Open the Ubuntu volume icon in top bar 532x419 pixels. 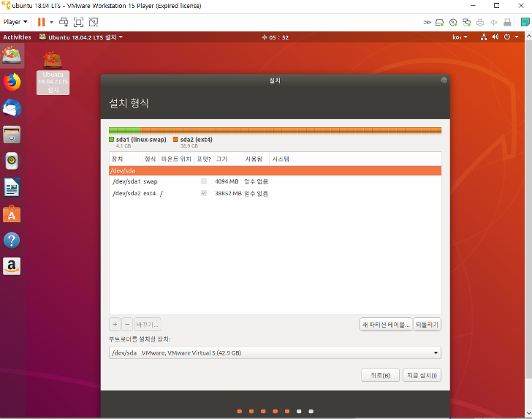pyautogui.click(x=495, y=37)
